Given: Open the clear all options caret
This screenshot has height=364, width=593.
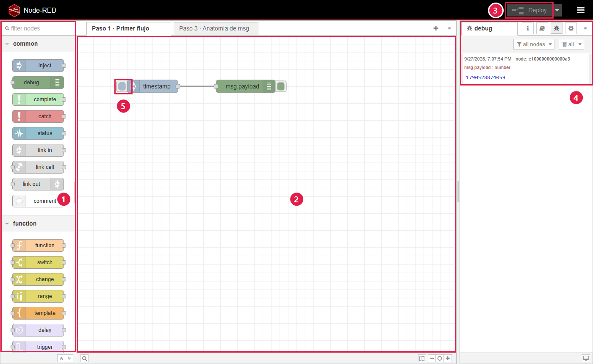Looking at the screenshot, I should point(580,44).
